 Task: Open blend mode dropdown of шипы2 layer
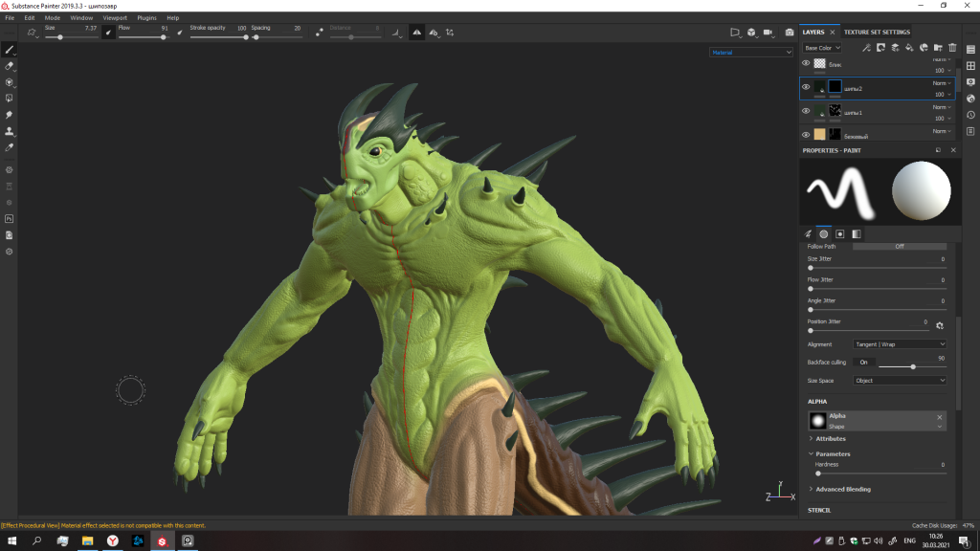942,83
